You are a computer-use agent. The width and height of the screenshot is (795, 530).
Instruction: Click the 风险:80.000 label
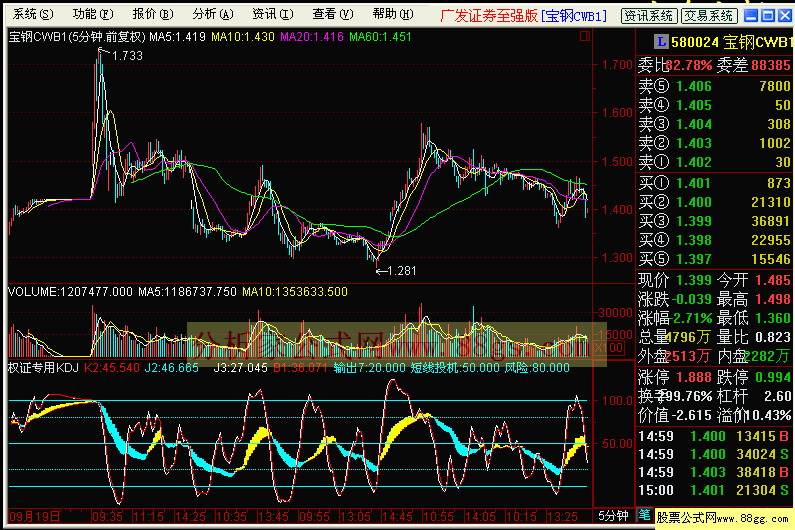537,368
